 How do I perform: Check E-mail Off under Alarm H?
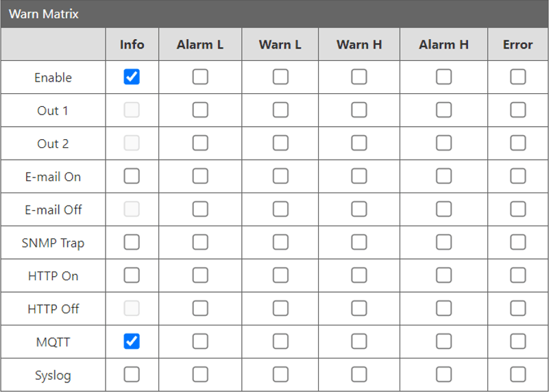click(x=443, y=209)
